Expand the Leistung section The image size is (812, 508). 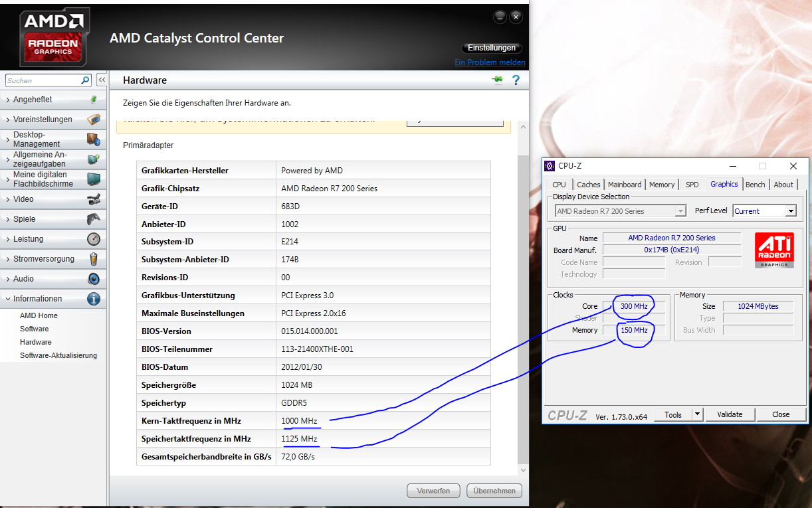(x=8, y=239)
